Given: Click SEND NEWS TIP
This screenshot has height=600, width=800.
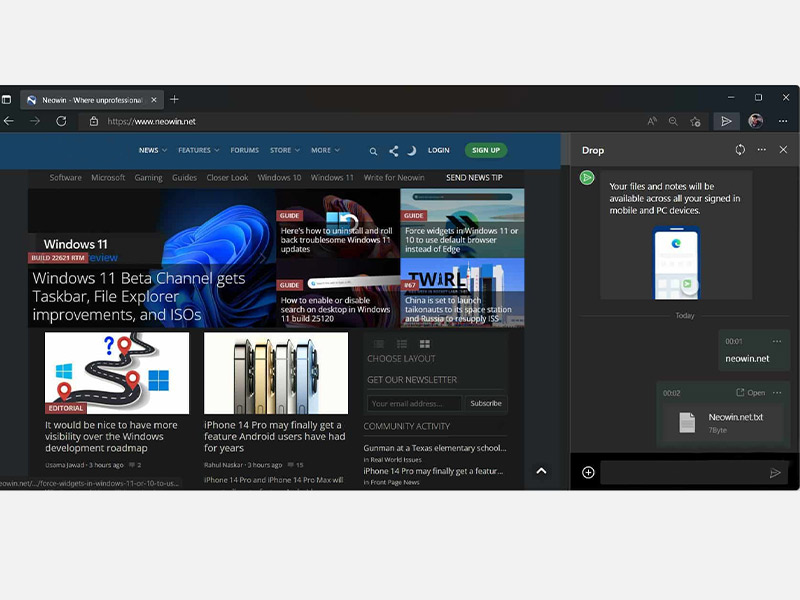Looking at the screenshot, I should (474, 178).
